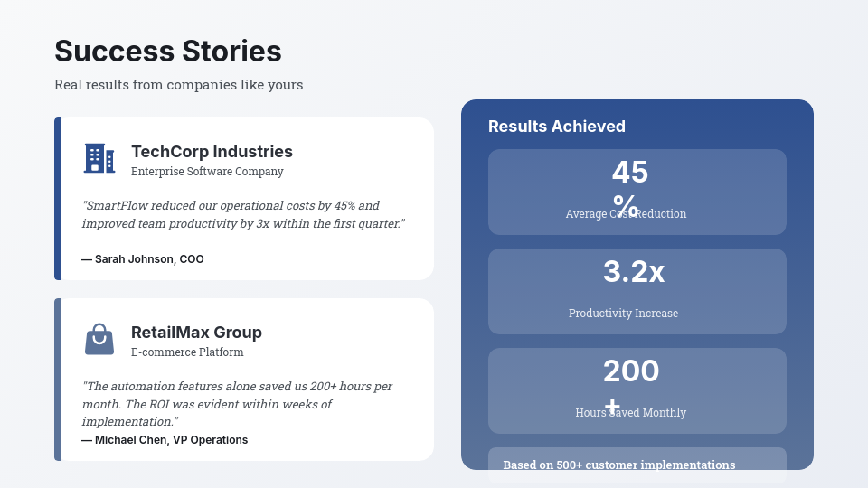Click the Results Achieved heading
868x488 pixels.
click(557, 127)
